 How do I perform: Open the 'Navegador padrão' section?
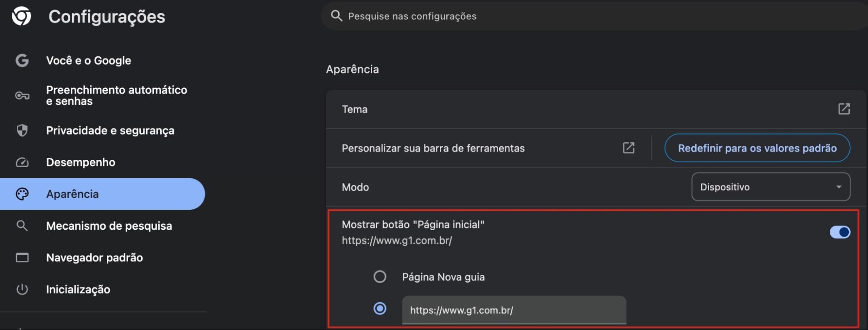click(94, 257)
